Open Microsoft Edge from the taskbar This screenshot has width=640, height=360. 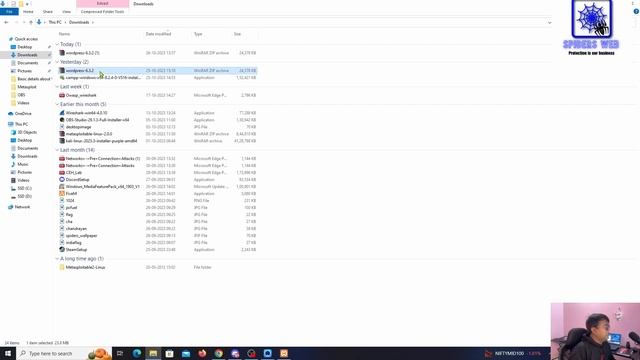(x=137, y=353)
